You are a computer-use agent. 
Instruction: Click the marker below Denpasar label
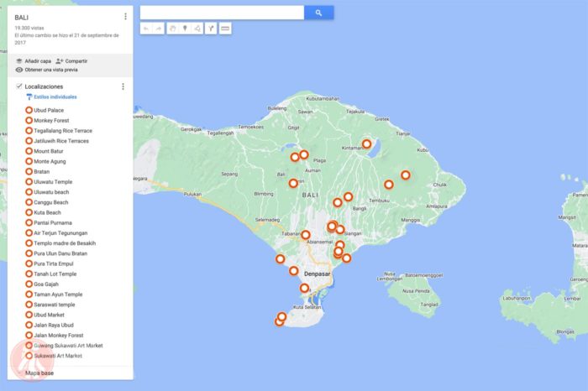click(304, 288)
